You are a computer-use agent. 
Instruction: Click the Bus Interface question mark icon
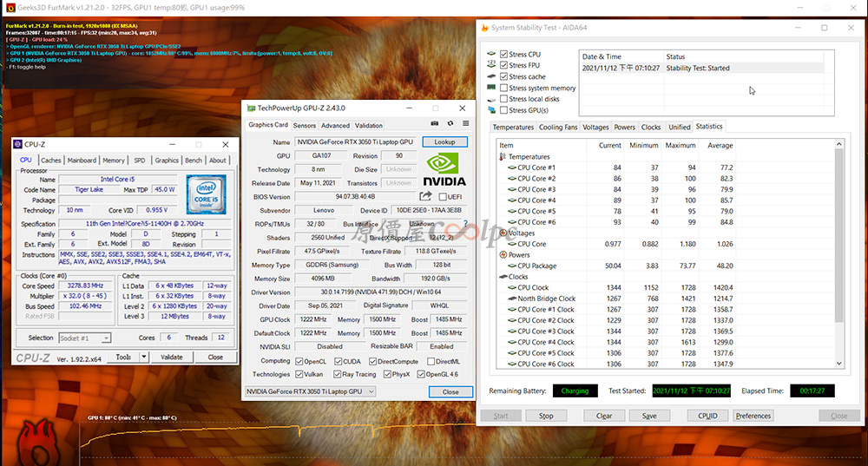click(465, 224)
